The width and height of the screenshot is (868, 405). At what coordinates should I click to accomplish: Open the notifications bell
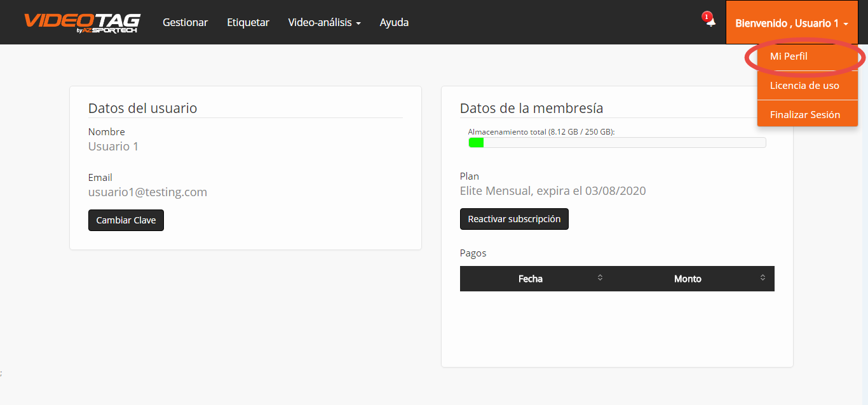[x=710, y=22]
